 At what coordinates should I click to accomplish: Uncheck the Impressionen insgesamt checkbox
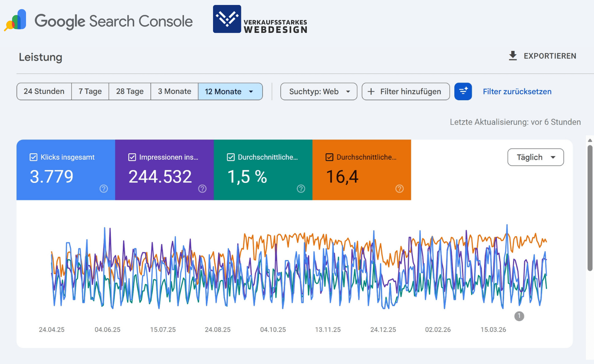[x=132, y=157]
